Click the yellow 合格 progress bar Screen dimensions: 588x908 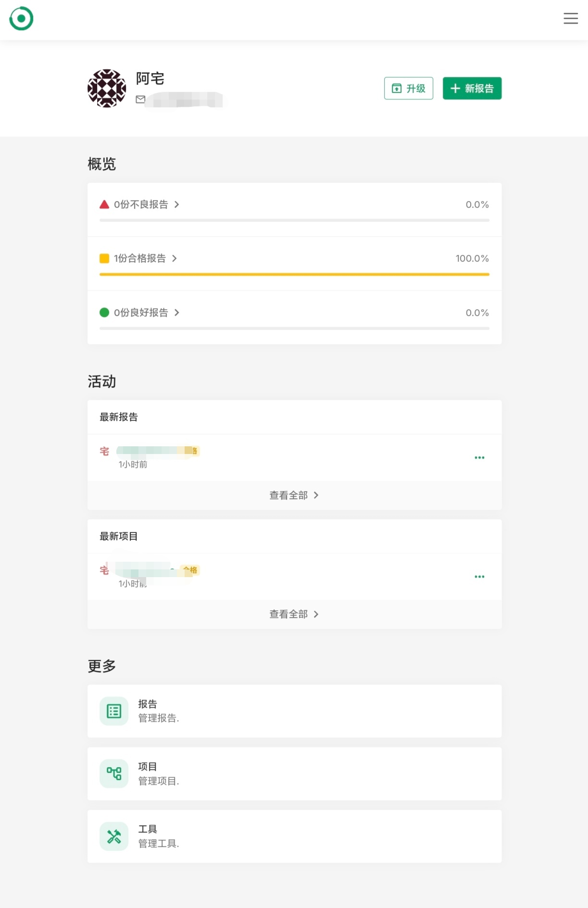(294, 275)
